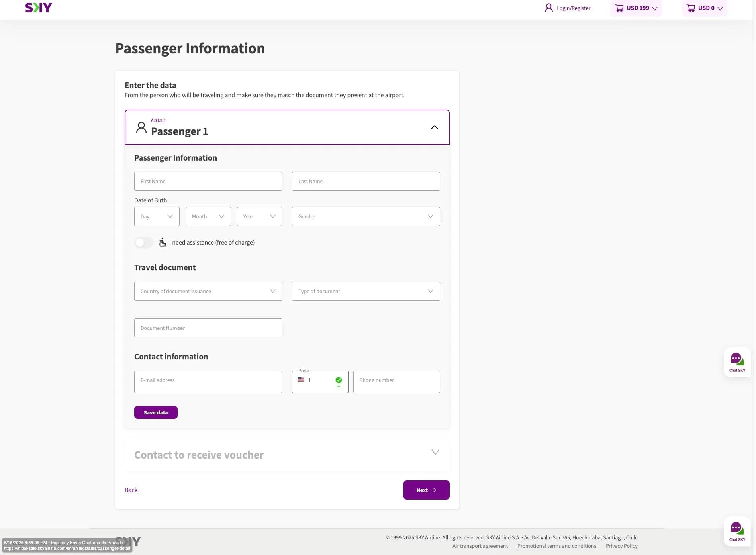Image resolution: width=756 pixels, height=555 pixels.
Task: Open the Day dropdown
Action: [157, 216]
